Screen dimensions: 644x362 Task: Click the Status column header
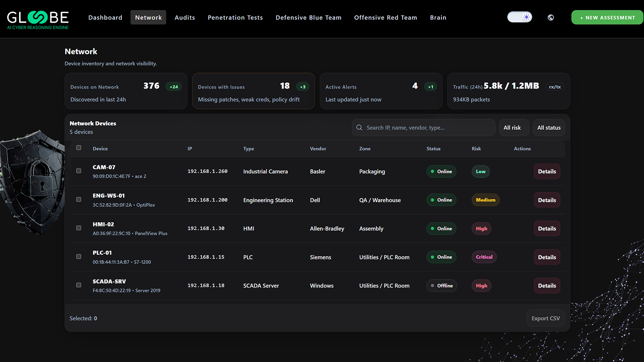click(x=433, y=149)
